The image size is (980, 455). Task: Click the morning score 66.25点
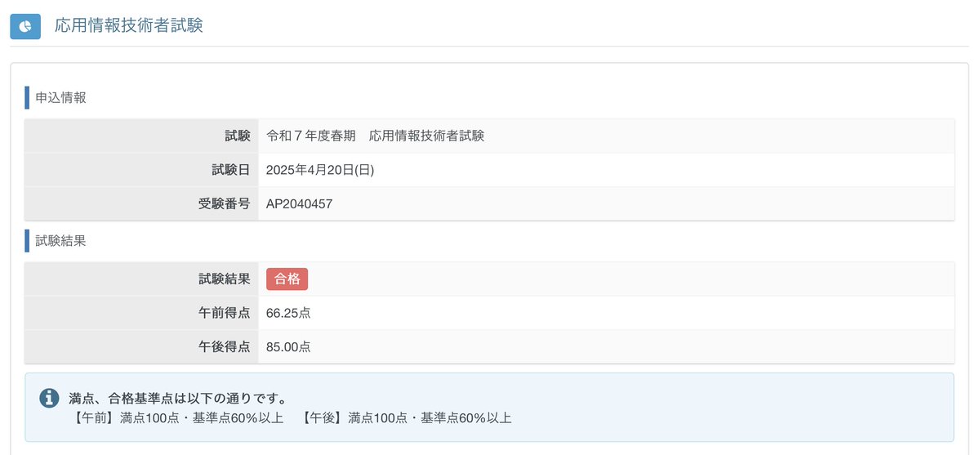288,313
